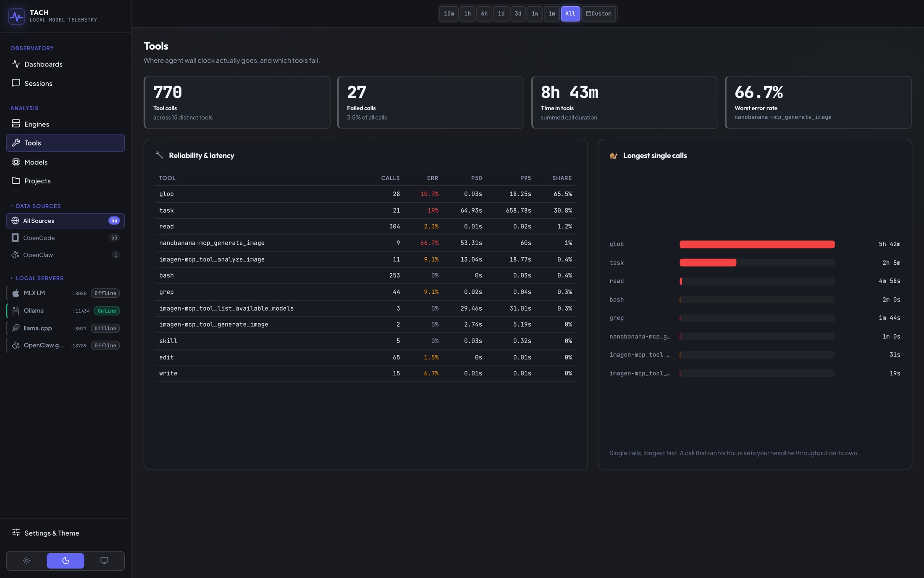This screenshot has width=924, height=578.
Task: Click the nanobanana-mcp_generate_image table row
Action: (365, 243)
